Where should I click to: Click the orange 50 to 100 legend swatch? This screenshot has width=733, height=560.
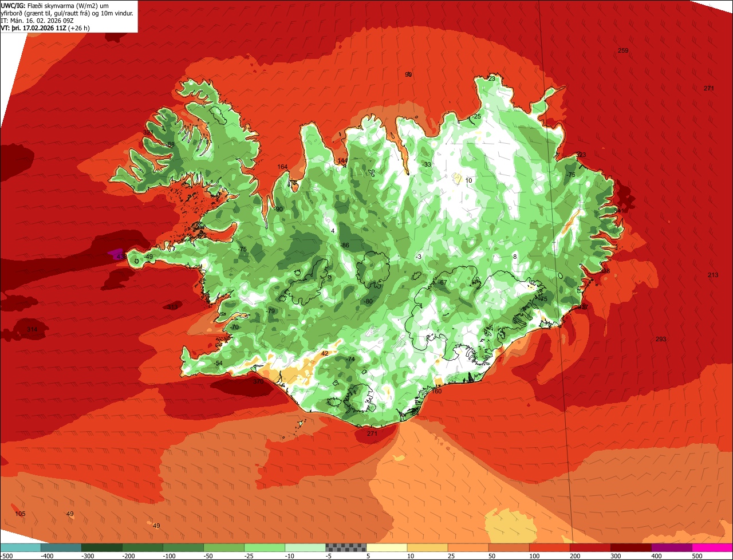(509, 547)
